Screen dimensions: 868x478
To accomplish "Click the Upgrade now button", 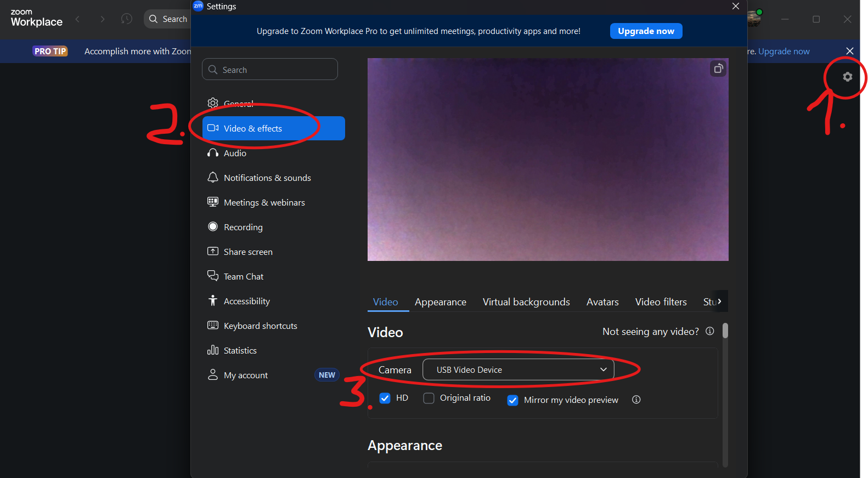I will 646,31.
